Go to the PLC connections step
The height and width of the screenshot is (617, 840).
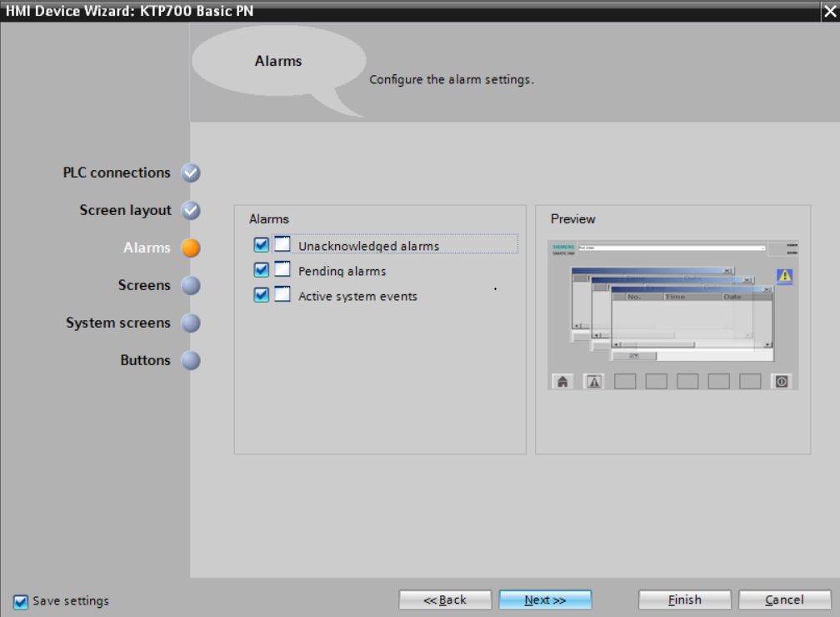point(117,173)
